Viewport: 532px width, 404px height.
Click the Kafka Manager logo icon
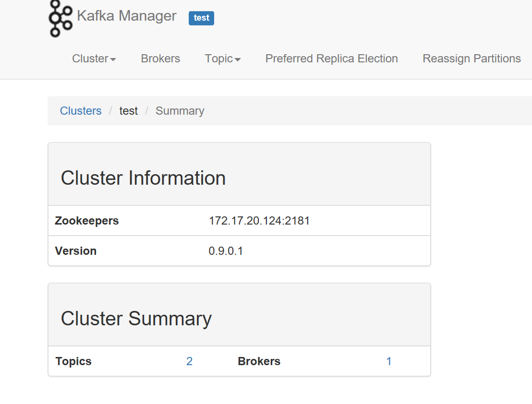[x=60, y=18]
